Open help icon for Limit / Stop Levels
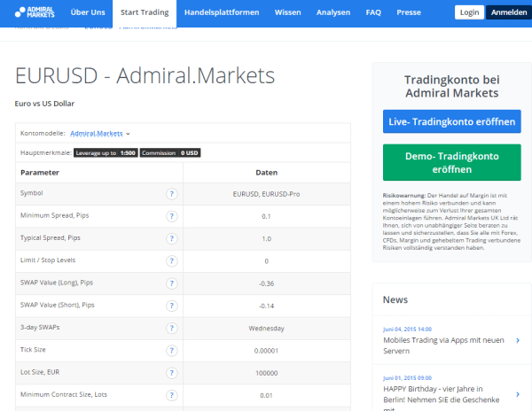Viewport: 532px width, 411px height. [x=172, y=261]
